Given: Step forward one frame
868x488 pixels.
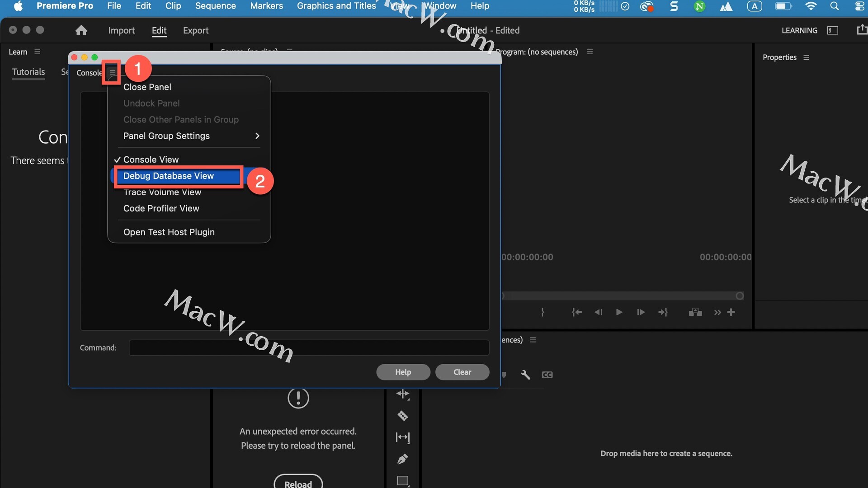Looking at the screenshot, I should (x=641, y=312).
